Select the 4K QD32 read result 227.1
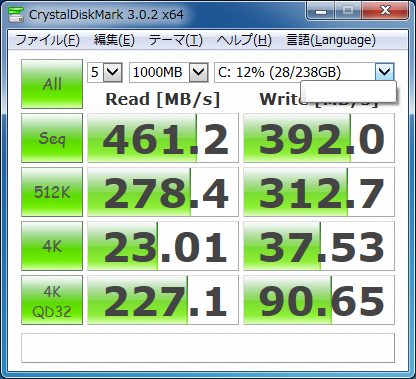Screen dimensions: 416x379 tap(163, 300)
